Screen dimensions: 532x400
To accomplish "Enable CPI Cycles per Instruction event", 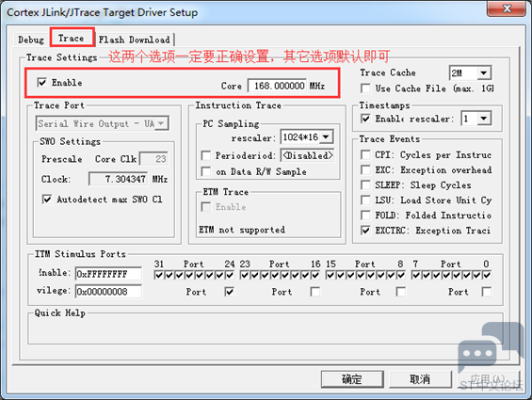I will click(365, 155).
